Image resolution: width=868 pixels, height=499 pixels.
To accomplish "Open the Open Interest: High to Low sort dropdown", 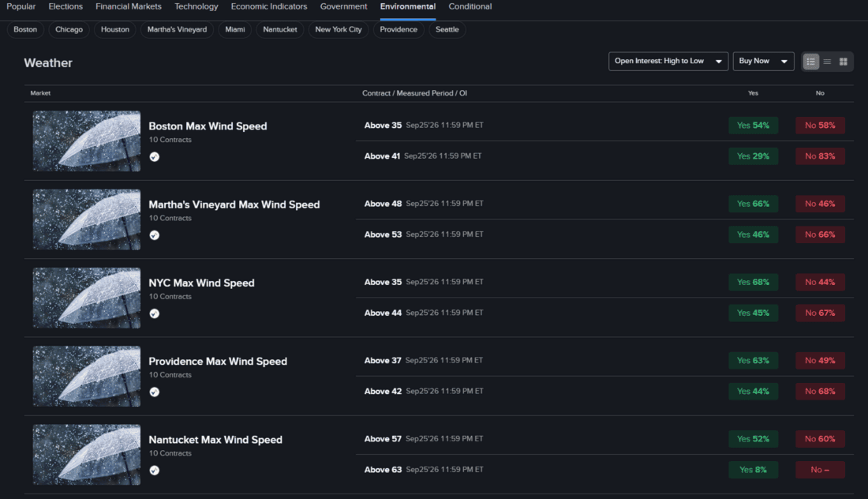I will point(668,61).
